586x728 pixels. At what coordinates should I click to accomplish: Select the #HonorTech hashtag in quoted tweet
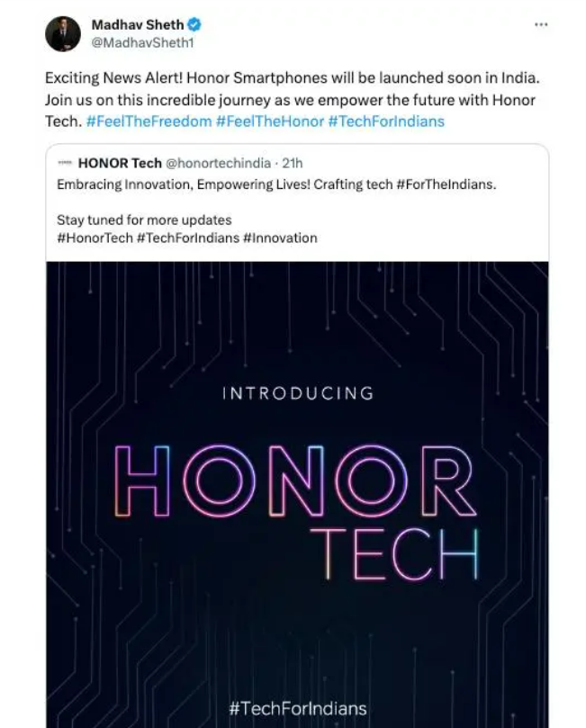[x=94, y=238]
